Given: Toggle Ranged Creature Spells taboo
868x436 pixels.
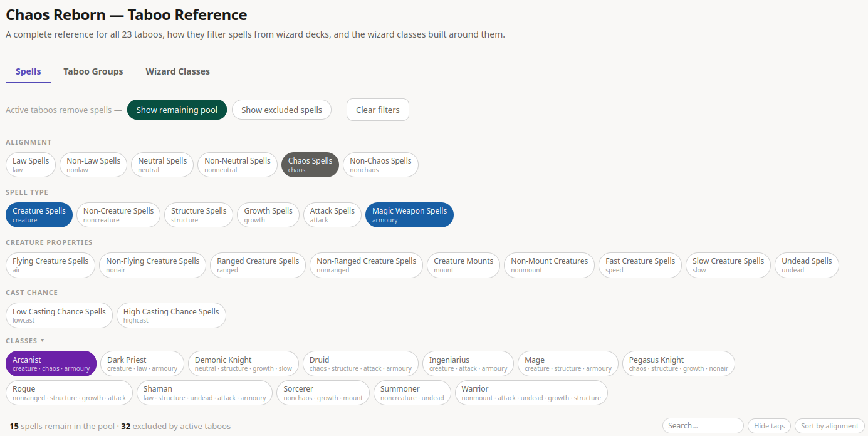Looking at the screenshot, I should click(258, 265).
